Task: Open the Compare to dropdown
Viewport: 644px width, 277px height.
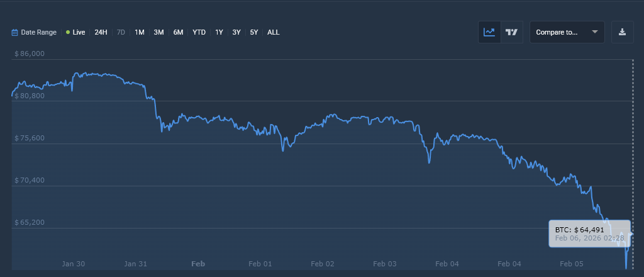Action: tap(557, 32)
